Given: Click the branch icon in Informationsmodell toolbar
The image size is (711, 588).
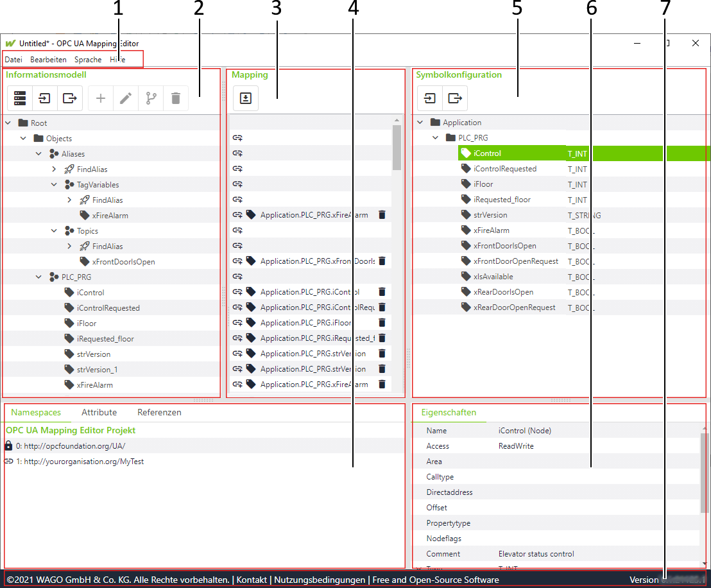Looking at the screenshot, I should (x=151, y=98).
